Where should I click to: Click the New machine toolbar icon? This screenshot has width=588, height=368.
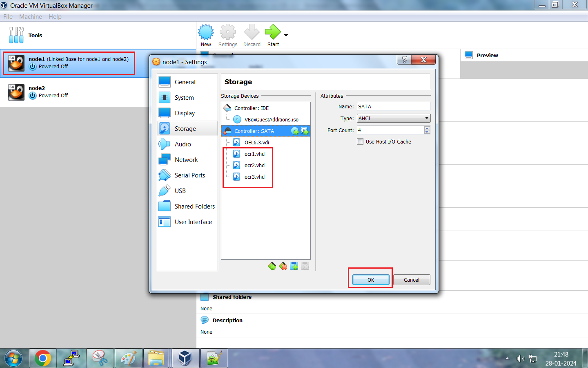coord(206,36)
